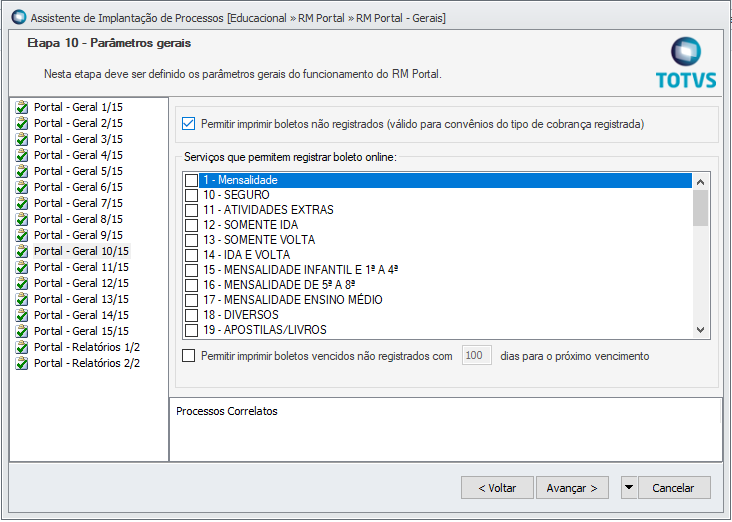
Task: Click the checkmark icon beside Portal - Geral 5/15
Action: [21, 171]
